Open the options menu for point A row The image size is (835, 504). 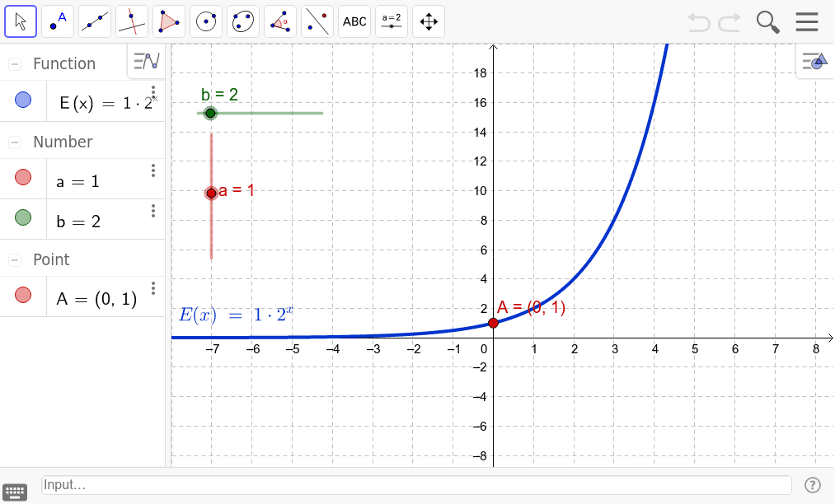click(x=153, y=288)
